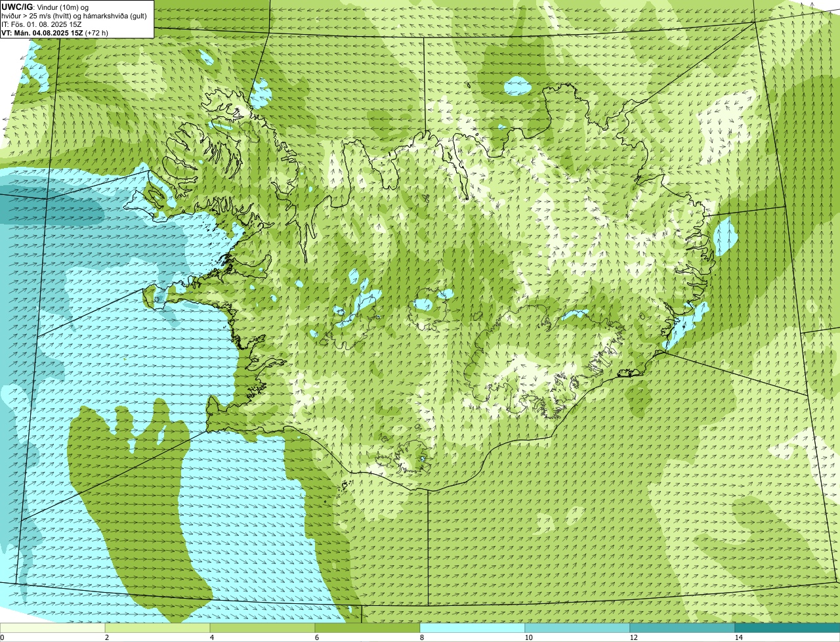Click the '2' tick label on the color scale
This screenshot has height=642, width=840.
(x=106, y=637)
